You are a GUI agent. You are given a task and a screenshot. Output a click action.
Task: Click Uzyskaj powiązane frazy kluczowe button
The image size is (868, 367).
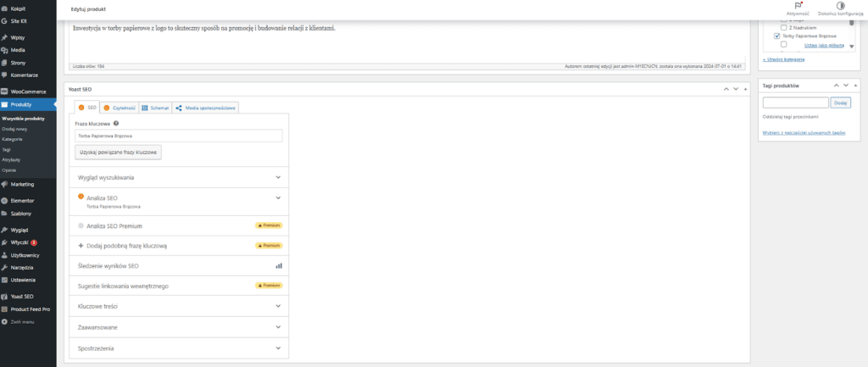point(118,152)
